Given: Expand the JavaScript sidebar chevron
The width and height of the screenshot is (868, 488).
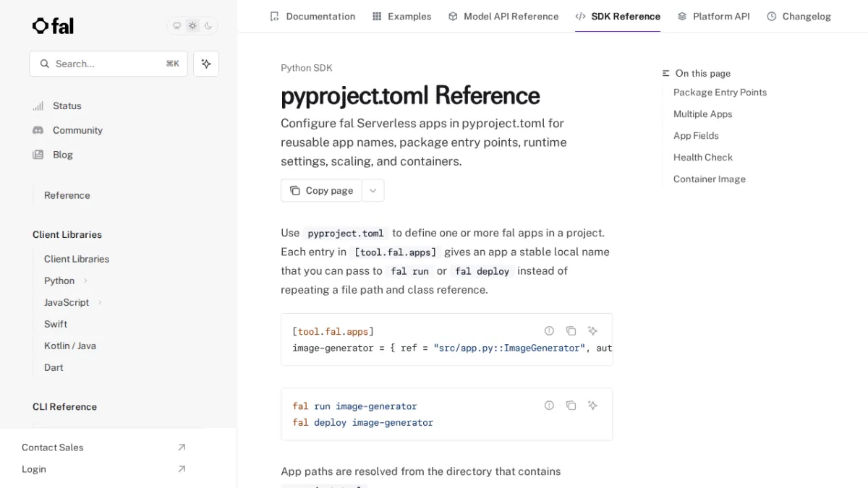Looking at the screenshot, I should pyautogui.click(x=100, y=302).
